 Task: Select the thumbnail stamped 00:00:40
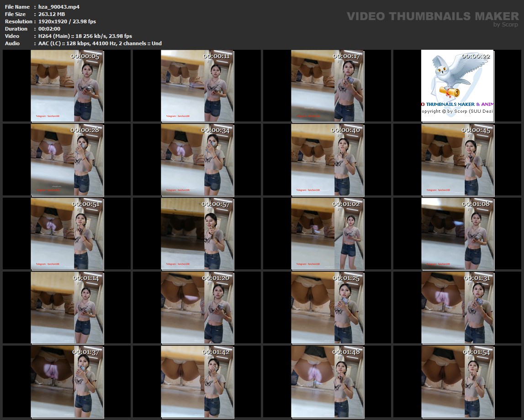click(327, 160)
